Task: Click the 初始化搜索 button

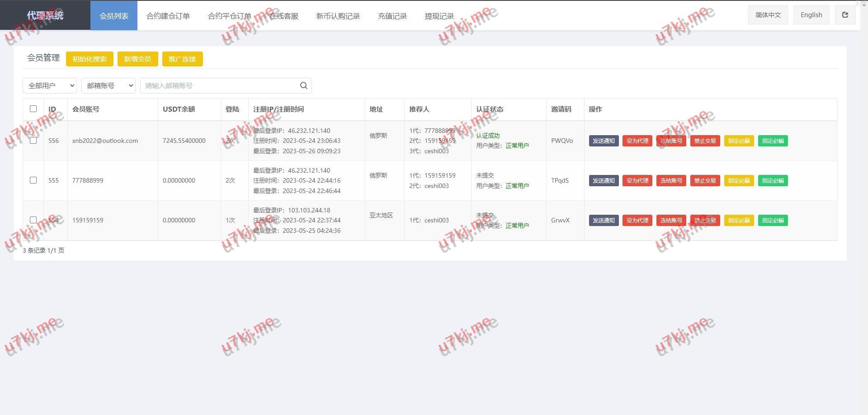Action: [x=90, y=59]
